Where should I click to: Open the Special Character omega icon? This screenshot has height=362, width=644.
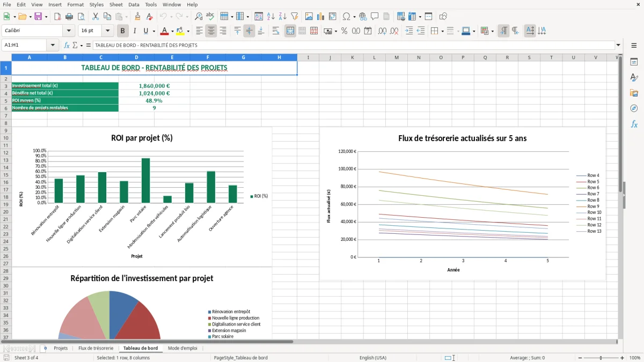[347, 17]
